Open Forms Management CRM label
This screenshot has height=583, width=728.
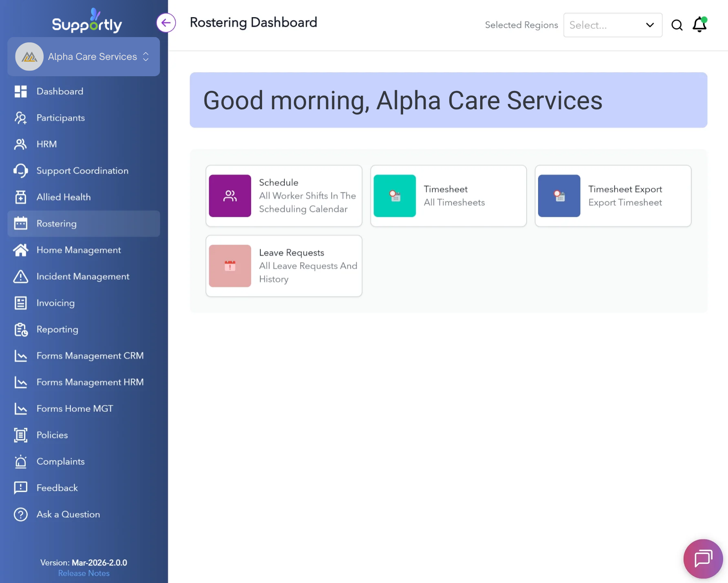pos(90,356)
